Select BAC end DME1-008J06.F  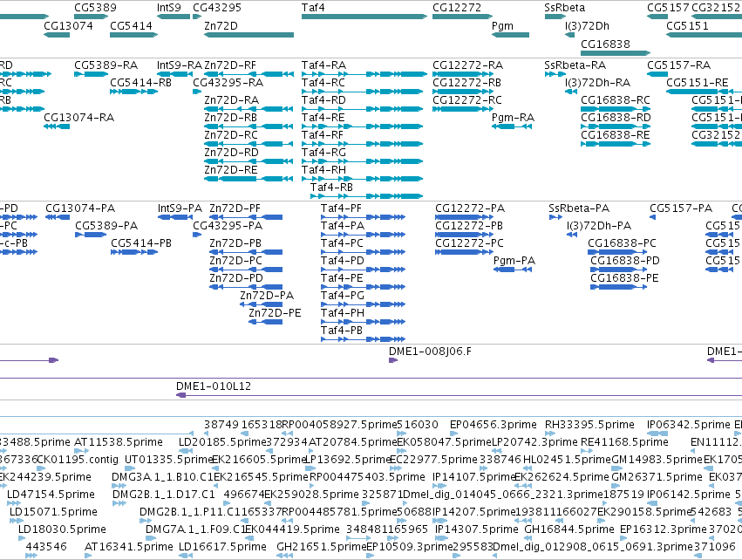[393, 360]
